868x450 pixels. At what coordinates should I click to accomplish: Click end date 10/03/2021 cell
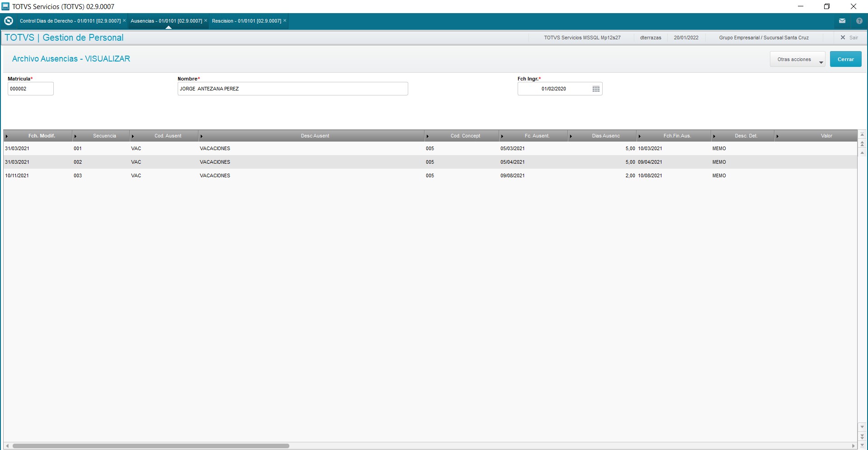point(674,148)
